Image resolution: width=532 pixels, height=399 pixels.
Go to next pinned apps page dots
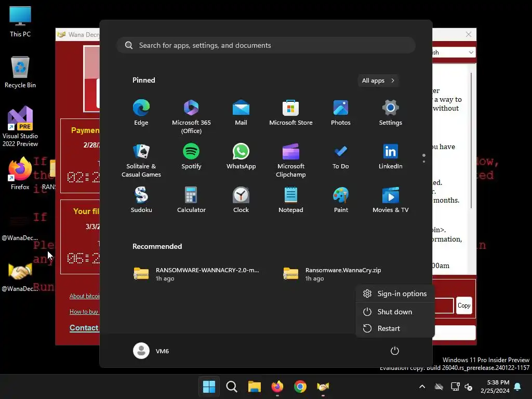coord(424,158)
